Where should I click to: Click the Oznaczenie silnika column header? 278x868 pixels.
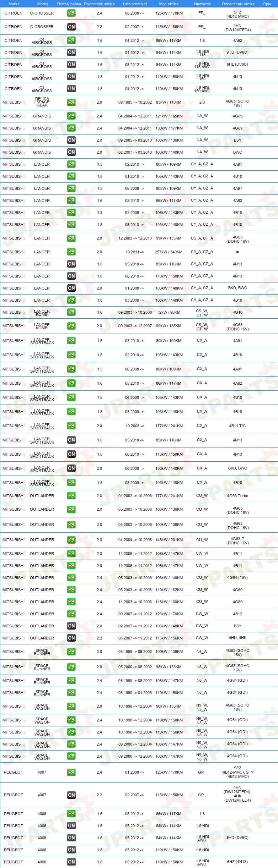(x=238, y=4)
